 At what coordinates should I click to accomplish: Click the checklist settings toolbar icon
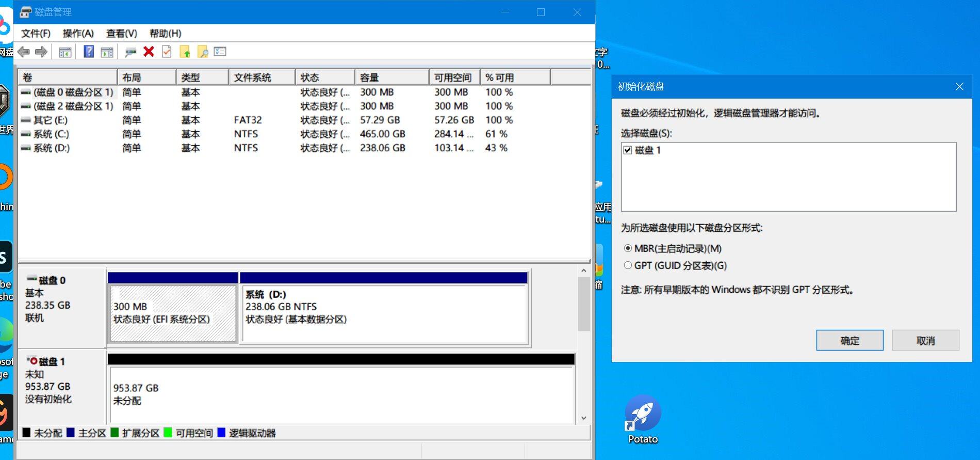(x=220, y=52)
